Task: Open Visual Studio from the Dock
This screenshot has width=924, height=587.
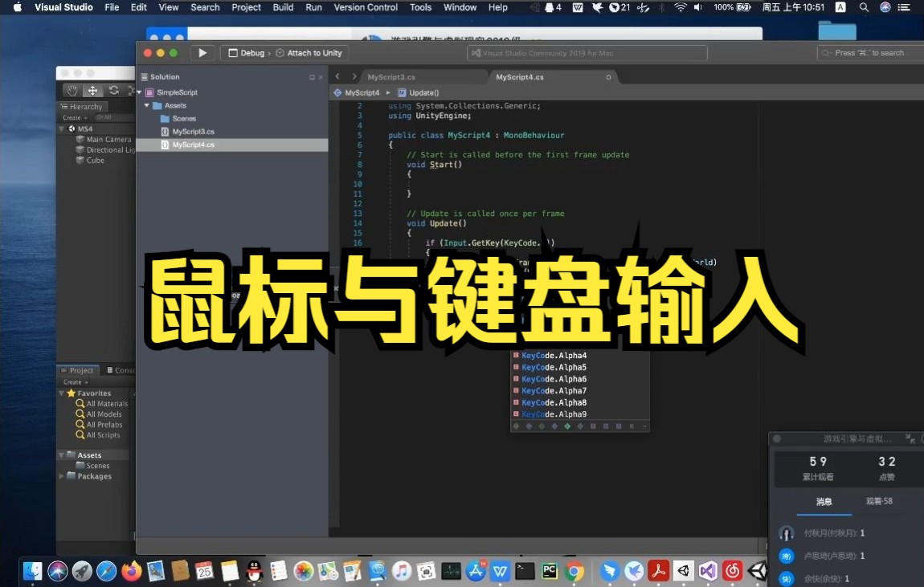Action: (x=708, y=571)
